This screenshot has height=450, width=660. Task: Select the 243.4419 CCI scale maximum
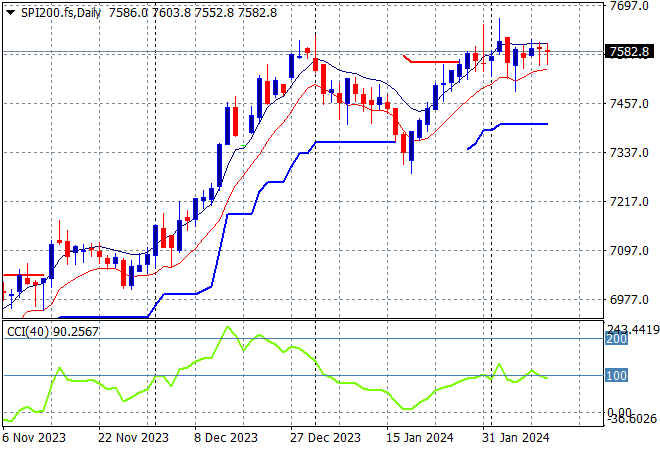coord(633,329)
